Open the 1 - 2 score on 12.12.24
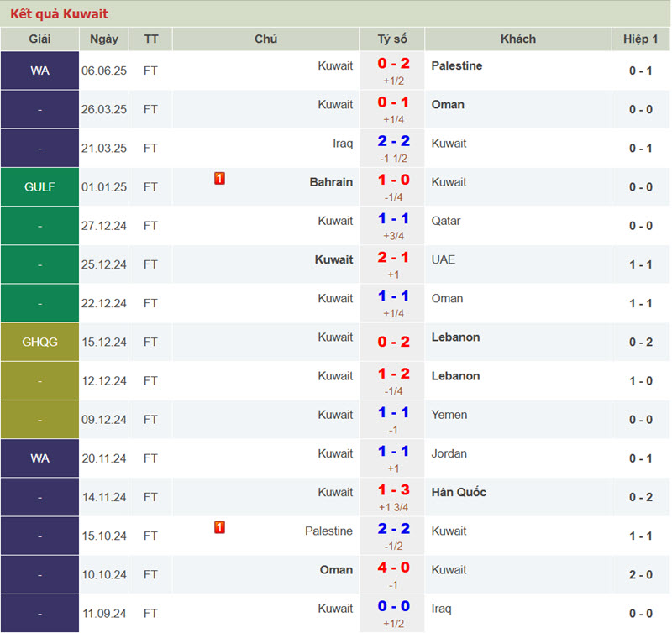 tap(393, 374)
